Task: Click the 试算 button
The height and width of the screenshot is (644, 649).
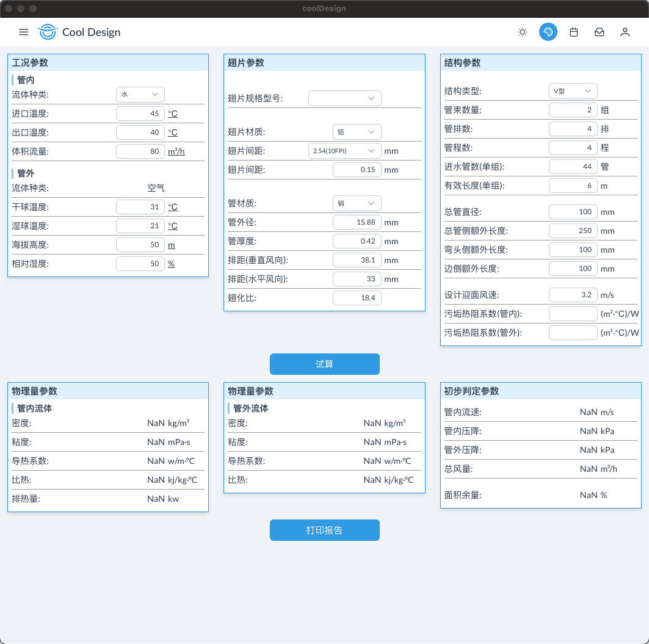Action: [325, 364]
